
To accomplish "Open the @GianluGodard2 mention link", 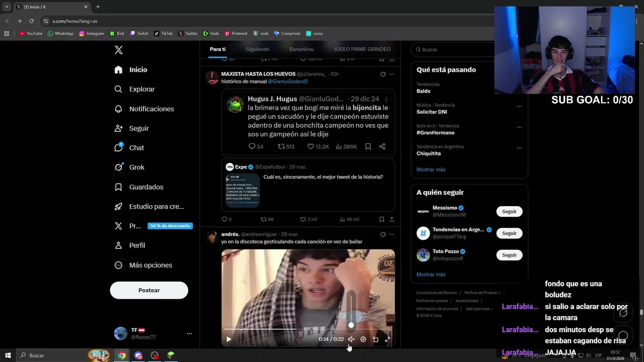I will (288, 81).
